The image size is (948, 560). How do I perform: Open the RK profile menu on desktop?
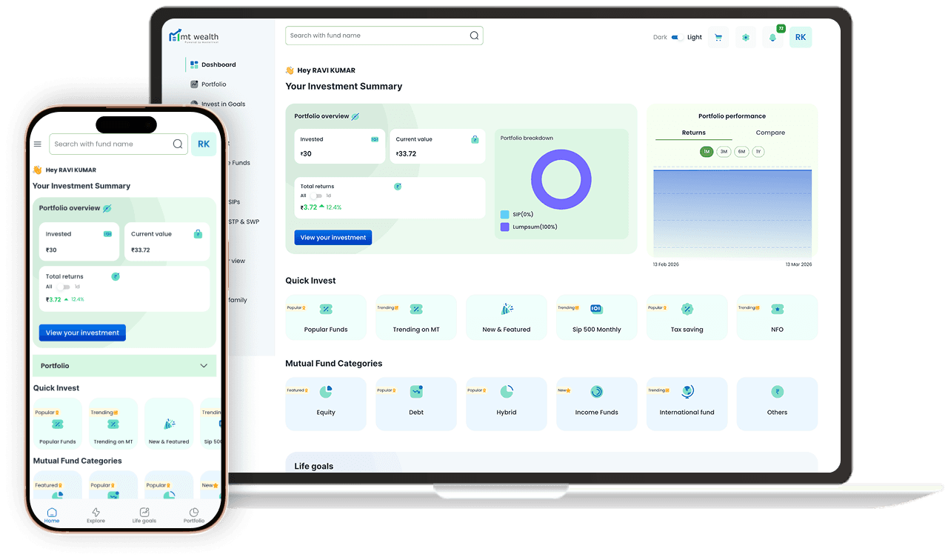[800, 38]
